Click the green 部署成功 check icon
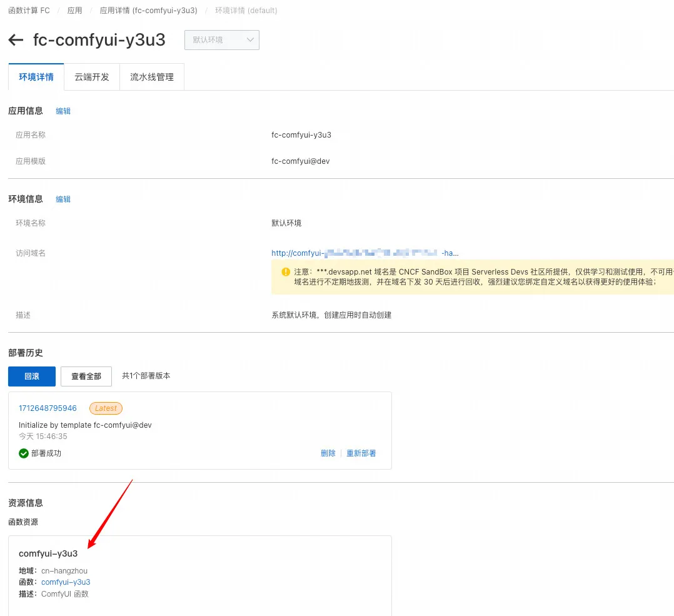This screenshot has height=616, width=674. [24, 453]
